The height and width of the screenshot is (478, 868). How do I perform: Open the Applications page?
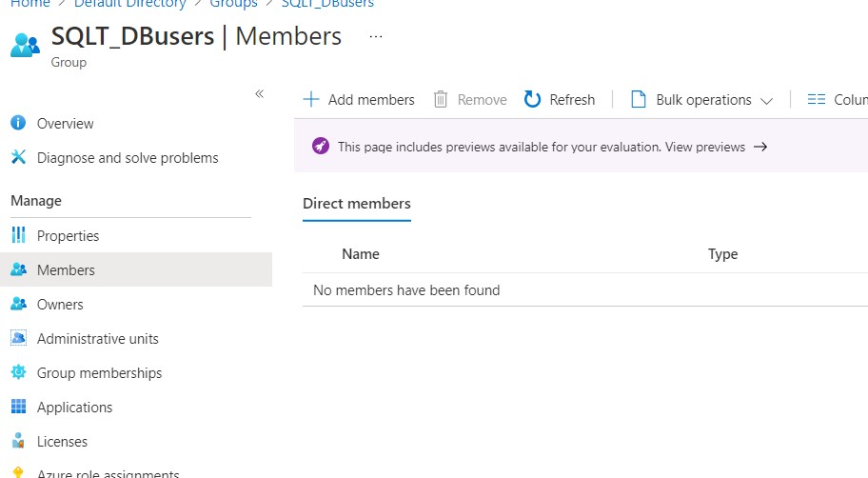click(75, 408)
